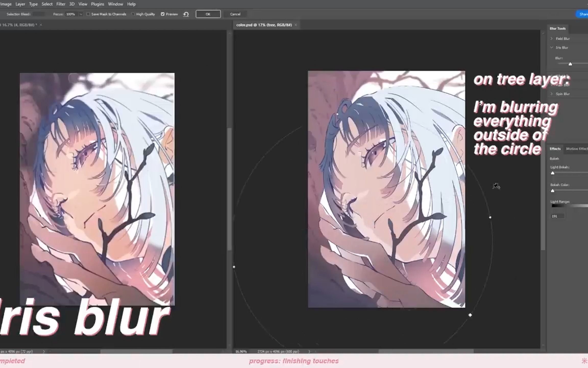Open status bar arrow beside 72 ppi

(x=44, y=351)
